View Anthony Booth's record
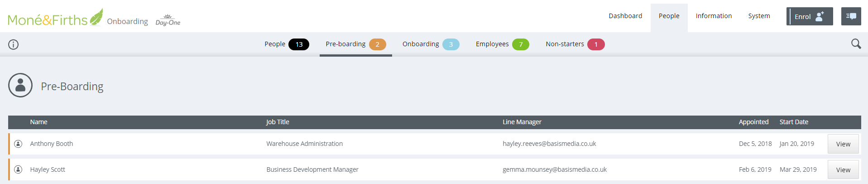 point(843,144)
